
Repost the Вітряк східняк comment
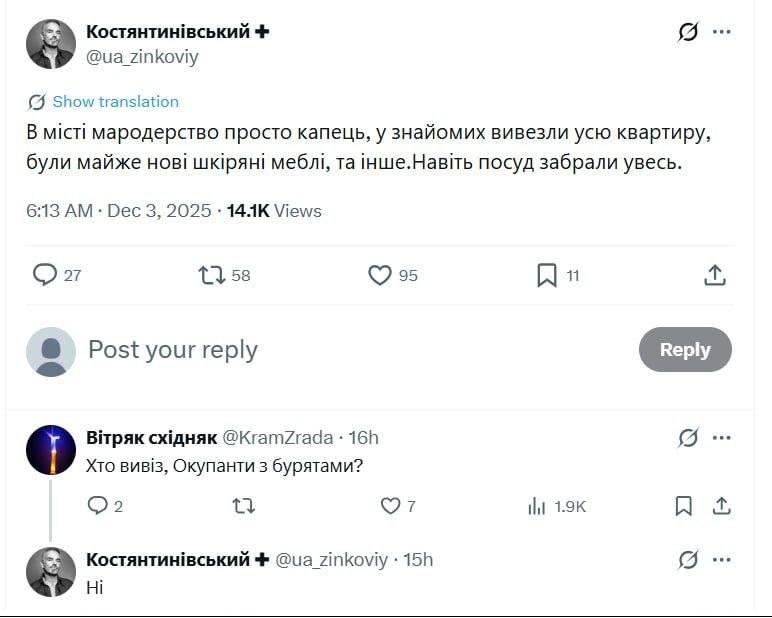click(243, 506)
